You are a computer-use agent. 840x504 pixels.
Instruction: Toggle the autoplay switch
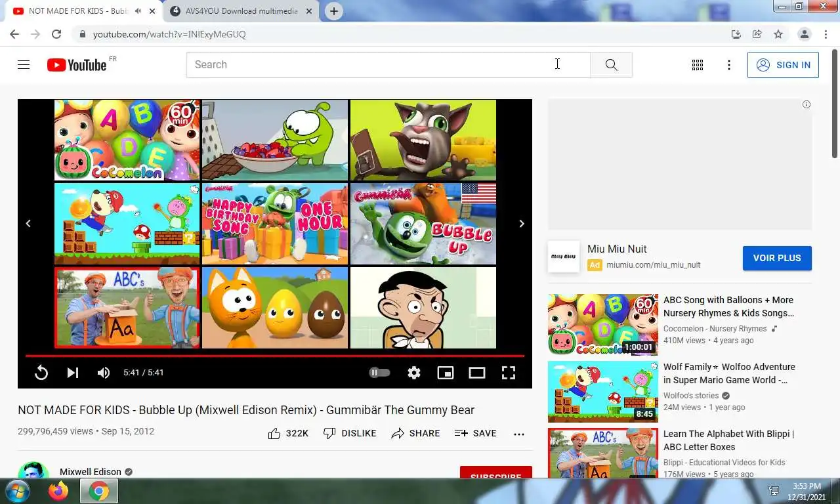click(379, 373)
